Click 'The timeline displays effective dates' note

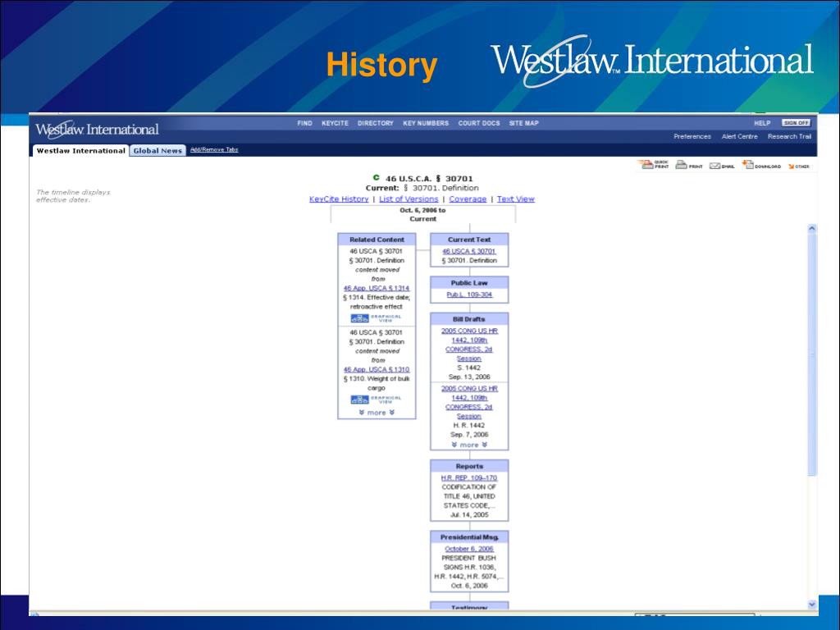point(73,195)
